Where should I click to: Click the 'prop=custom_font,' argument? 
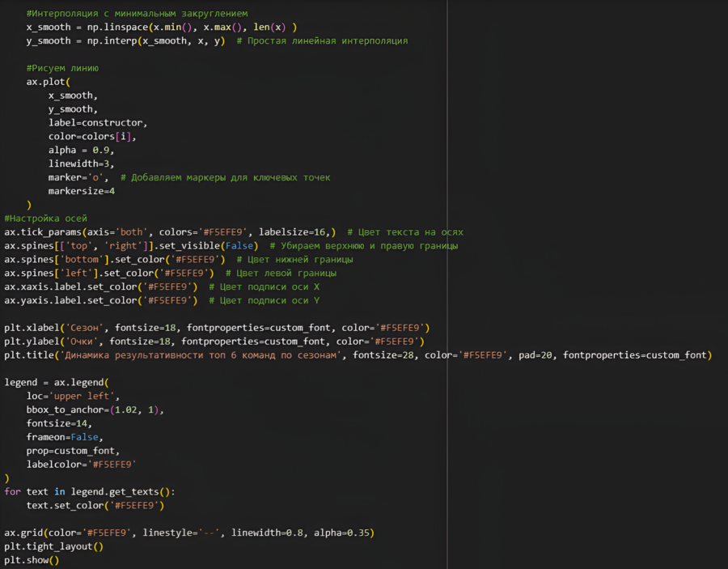coord(73,451)
